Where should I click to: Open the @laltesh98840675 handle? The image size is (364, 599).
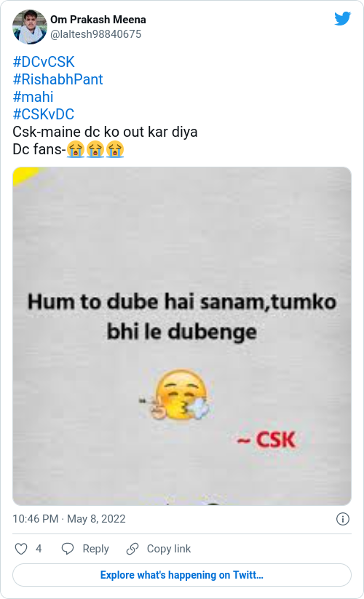96,34
